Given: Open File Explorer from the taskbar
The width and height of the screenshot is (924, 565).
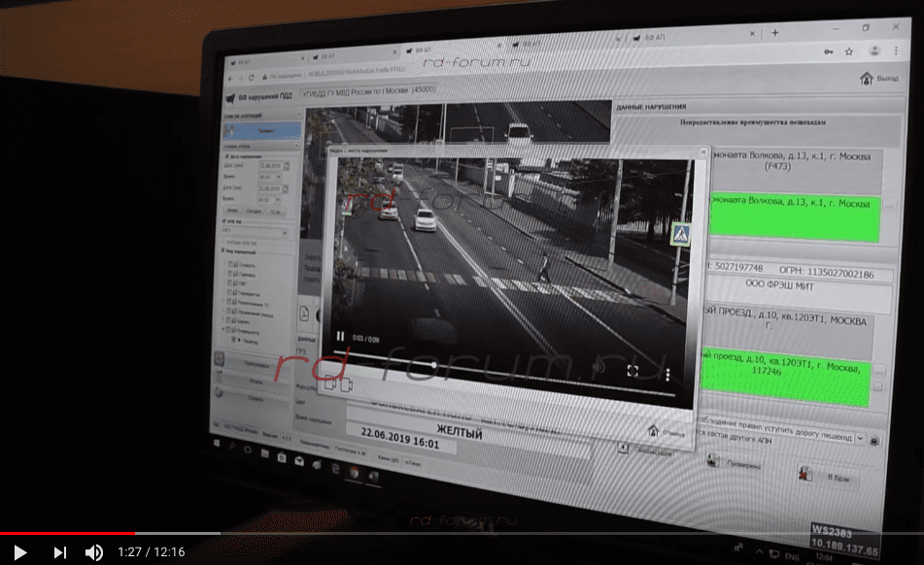Looking at the screenshot, I should tap(265, 453).
